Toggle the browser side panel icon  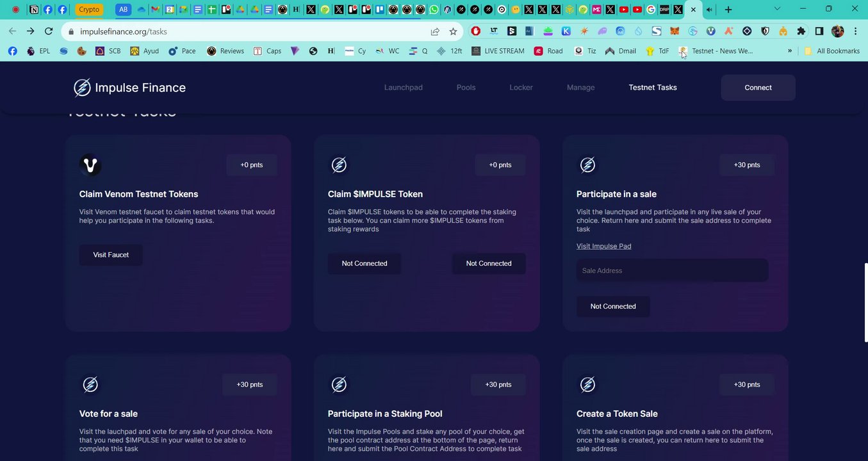tap(819, 31)
